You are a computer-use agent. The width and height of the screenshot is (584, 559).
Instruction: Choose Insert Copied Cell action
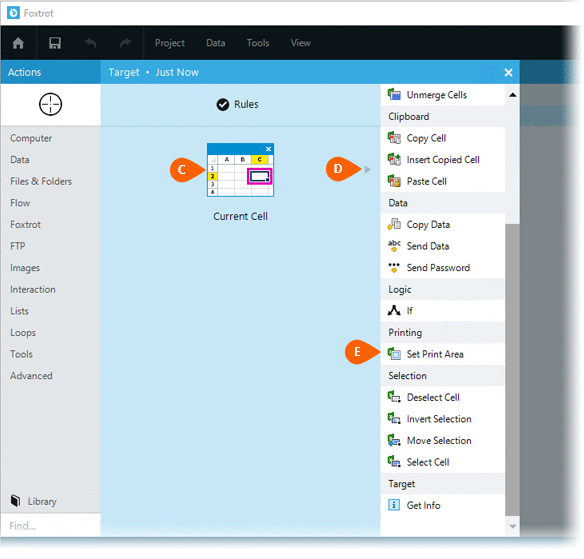[442, 159]
